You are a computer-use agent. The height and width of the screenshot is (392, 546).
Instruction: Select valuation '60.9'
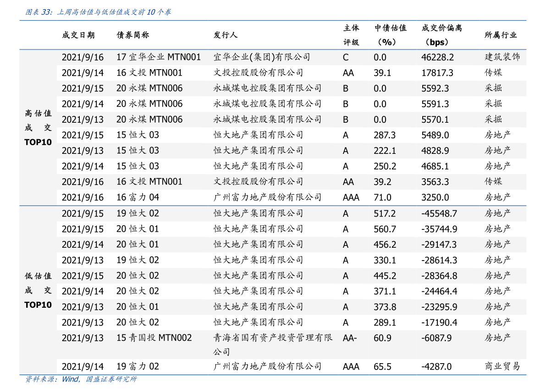point(382,338)
